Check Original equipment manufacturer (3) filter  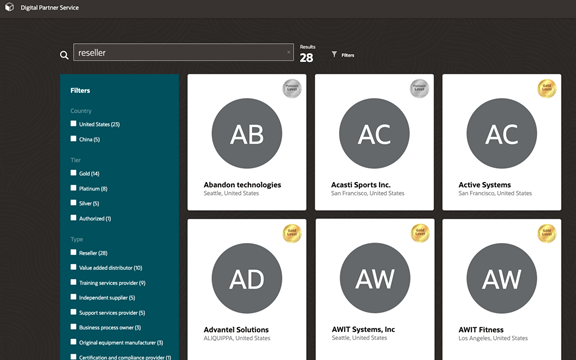(x=73, y=342)
